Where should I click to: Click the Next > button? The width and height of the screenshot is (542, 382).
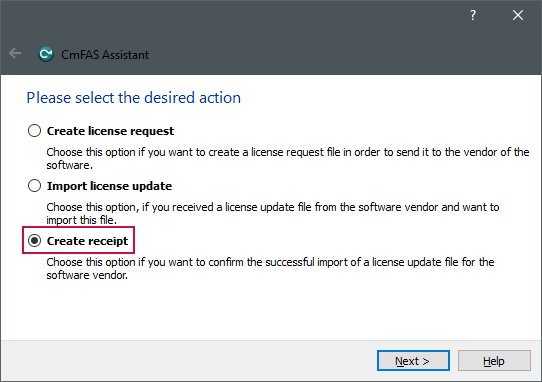click(413, 361)
